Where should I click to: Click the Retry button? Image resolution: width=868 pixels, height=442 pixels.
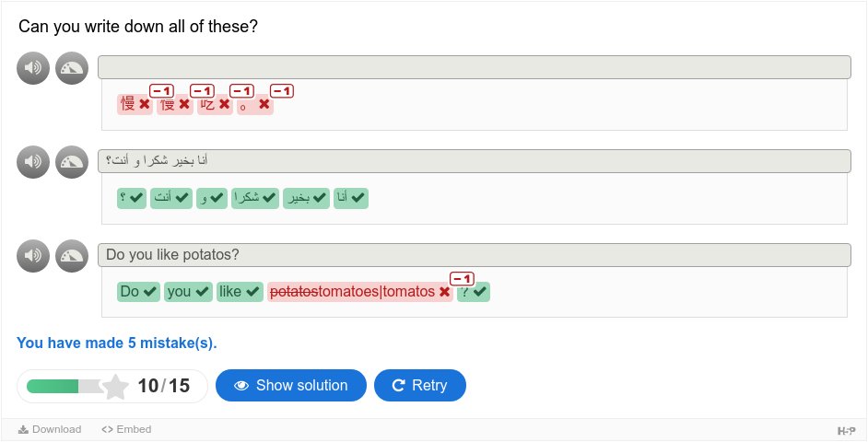420,386
